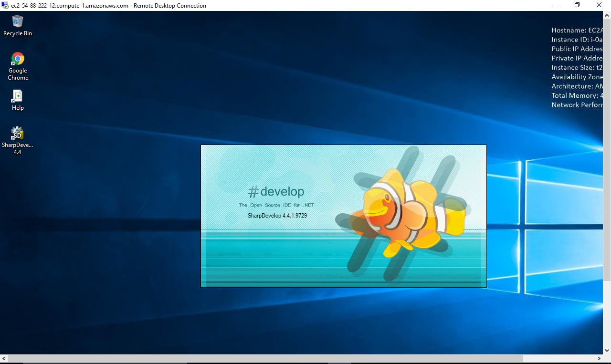Click the horizontal scrollbar thumb

pos(265,358)
